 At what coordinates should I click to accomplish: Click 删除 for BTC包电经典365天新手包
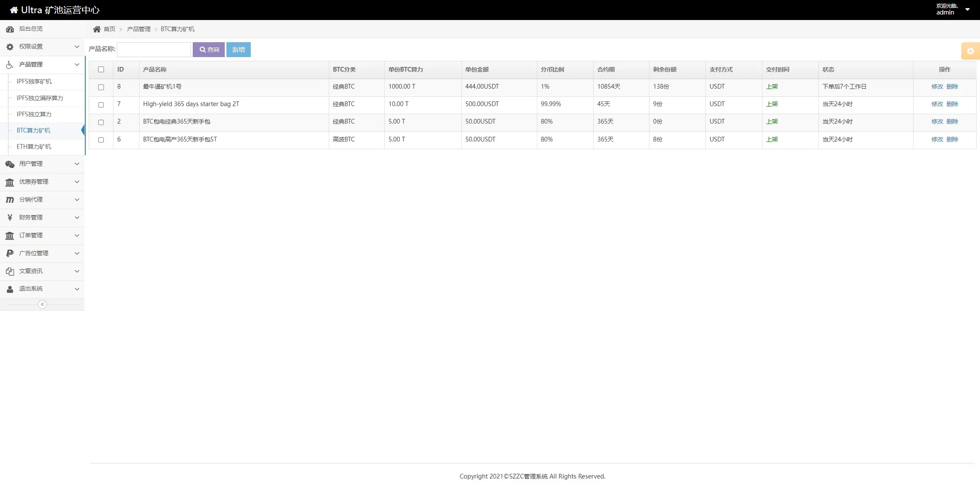(x=952, y=121)
